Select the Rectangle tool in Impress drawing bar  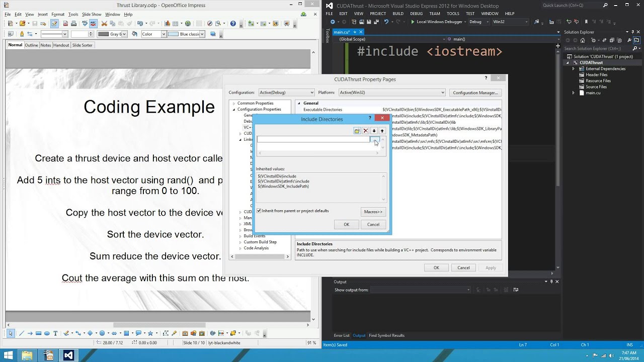38,333
